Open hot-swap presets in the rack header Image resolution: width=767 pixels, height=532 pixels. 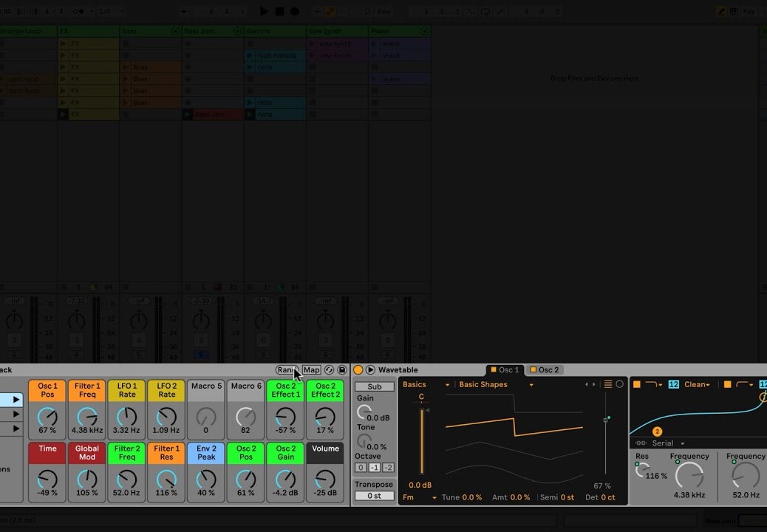coord(330,370)
